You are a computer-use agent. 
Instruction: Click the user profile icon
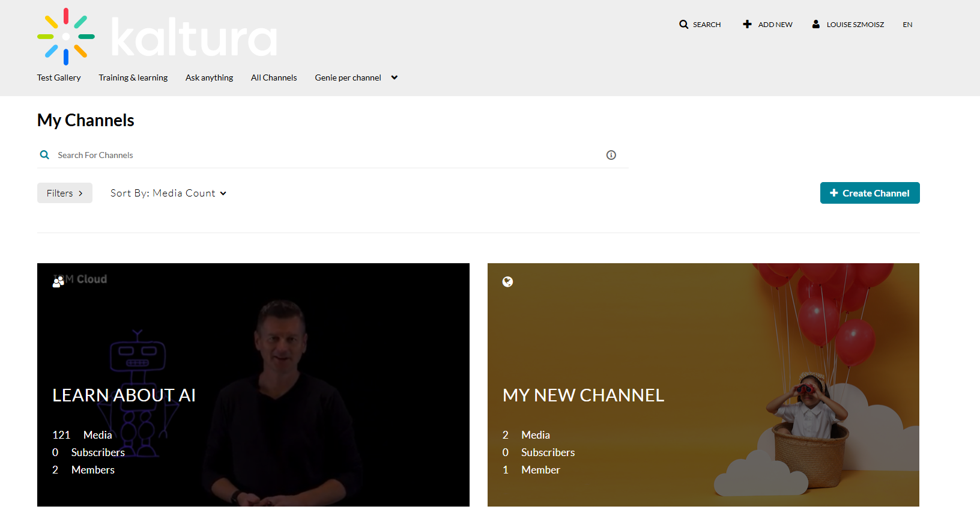pos(816,24)
